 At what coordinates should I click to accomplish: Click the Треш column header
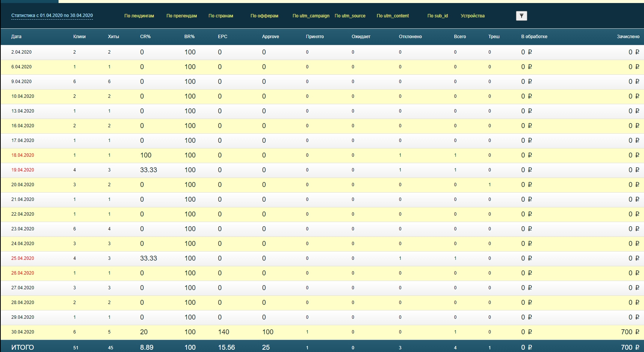click(x=494, y=37)
